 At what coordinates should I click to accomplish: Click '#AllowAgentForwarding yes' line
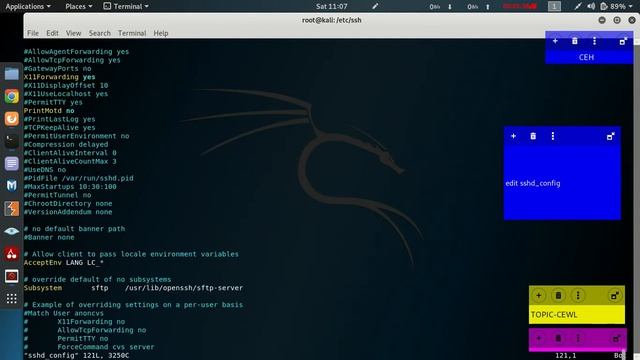pyautogui.click(x=76, y=51)
